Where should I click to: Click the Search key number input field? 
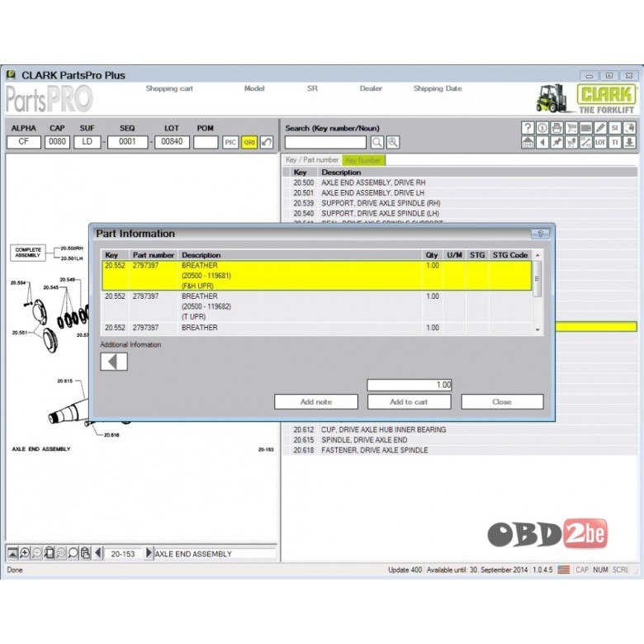pos(325,143)
